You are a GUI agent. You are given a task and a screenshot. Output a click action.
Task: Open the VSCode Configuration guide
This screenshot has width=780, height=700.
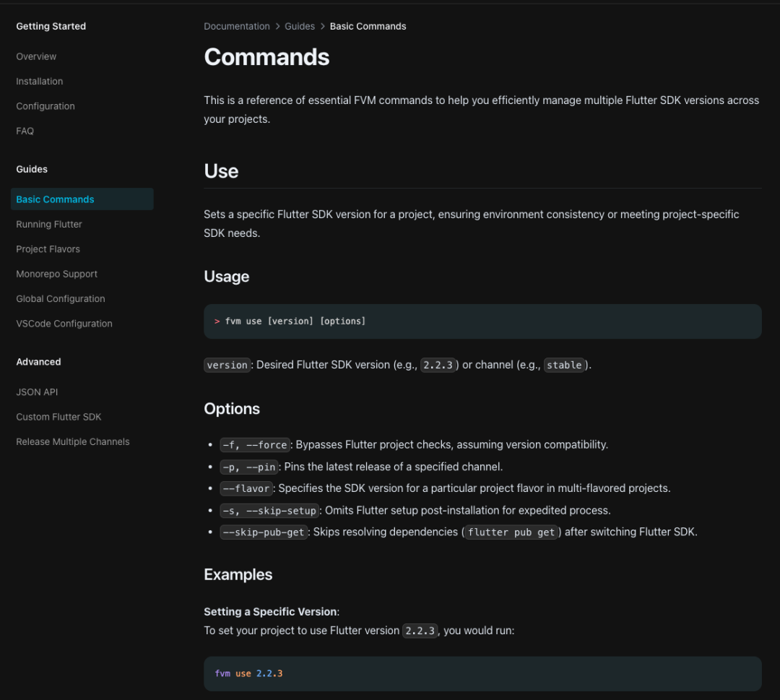pyautogui.click(x=64, y=324)
